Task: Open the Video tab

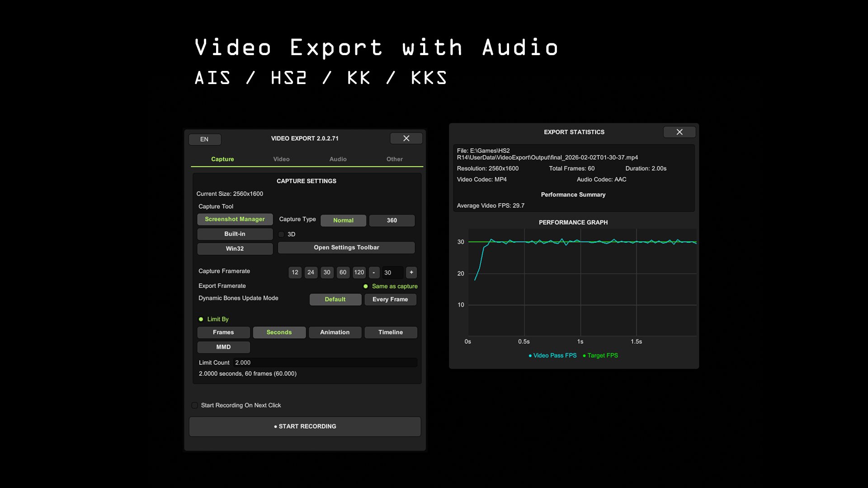Action: [281, 159]
